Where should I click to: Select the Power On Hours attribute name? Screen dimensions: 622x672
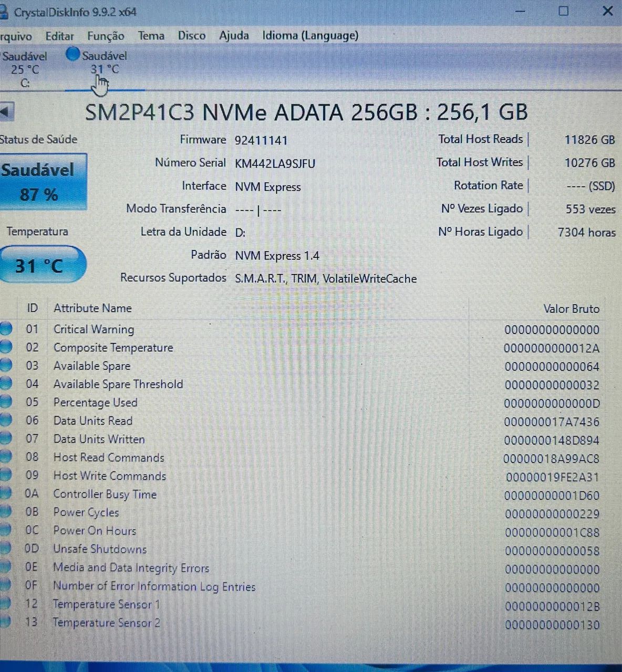(x=95, y=530)
